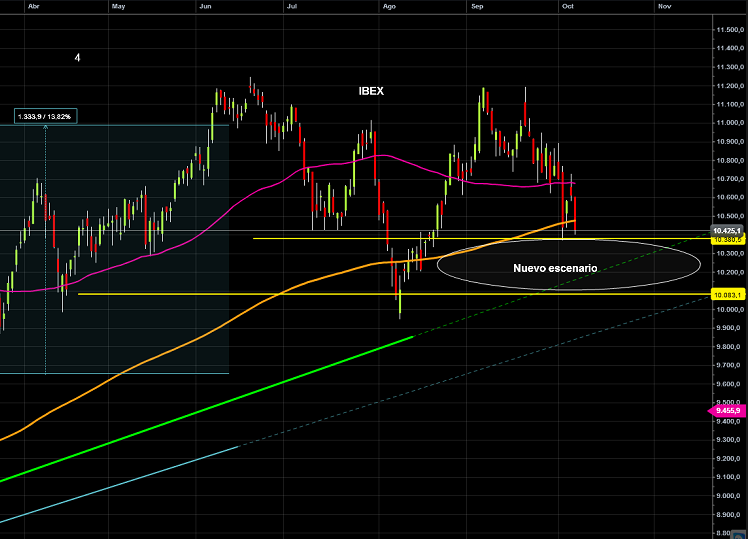Select the grey 10.425,1 current price tag

point(726,230)
